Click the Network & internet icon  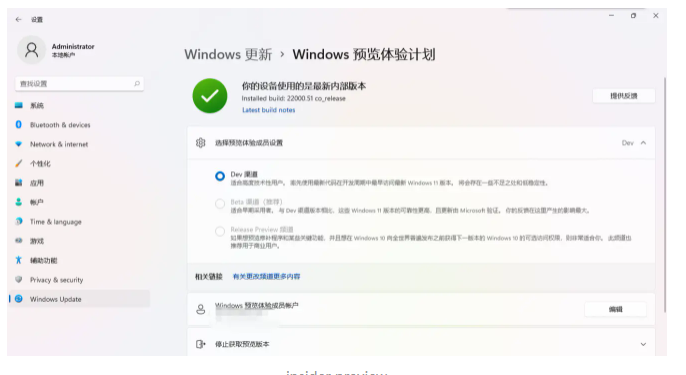(18, 144)
